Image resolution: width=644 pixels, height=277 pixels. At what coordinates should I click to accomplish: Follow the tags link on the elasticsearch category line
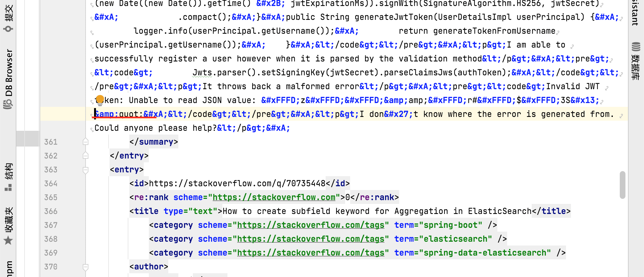[x=311, y=239]
